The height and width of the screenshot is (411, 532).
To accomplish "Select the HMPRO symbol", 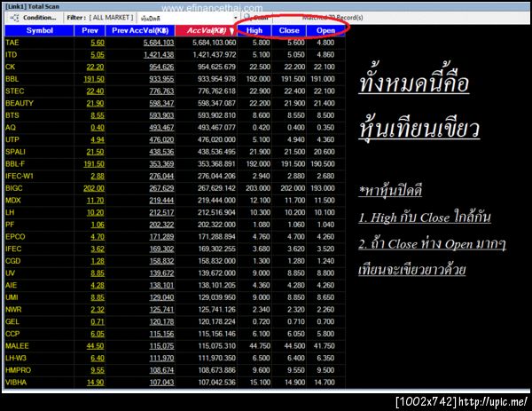I will [18, 370].
